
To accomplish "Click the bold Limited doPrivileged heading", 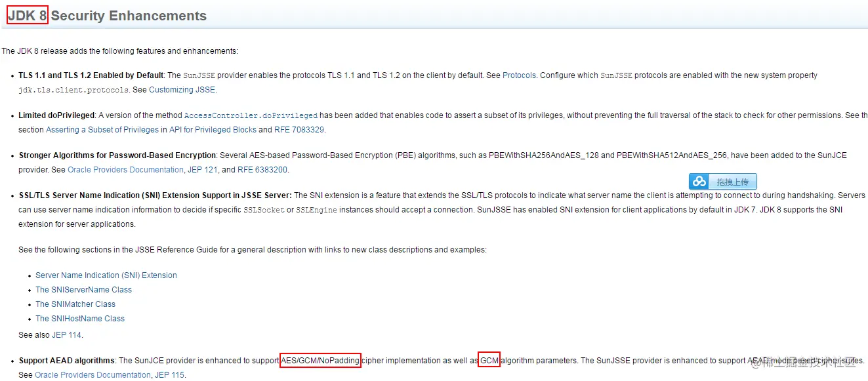I will [x=56, y=115].
